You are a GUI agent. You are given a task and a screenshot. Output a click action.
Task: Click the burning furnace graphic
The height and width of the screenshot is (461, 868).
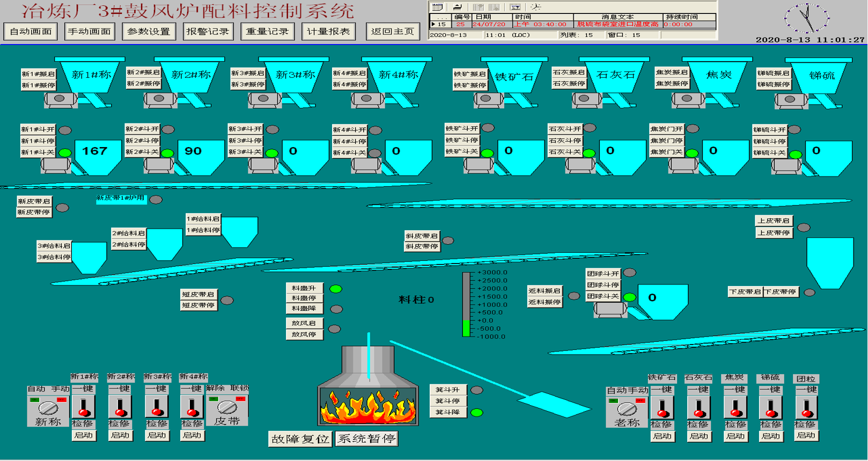(x=368, y=405)
